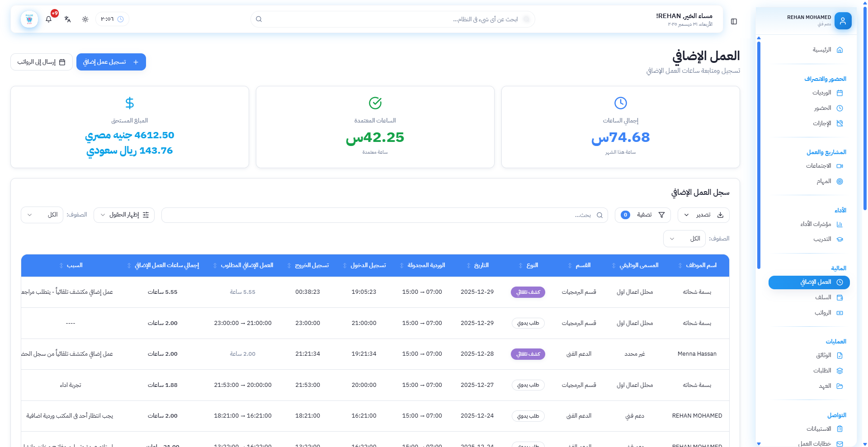Click the notifications bell icon
Screen dimensions: 868x447
point(49,19)
